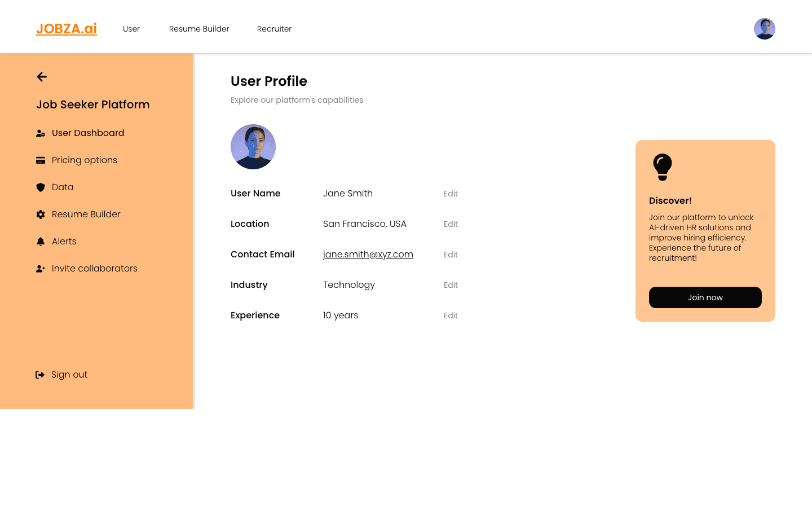This screenshot has height=508, width=812.
Task: Click the large profile photo
Action: pos(253,147)
